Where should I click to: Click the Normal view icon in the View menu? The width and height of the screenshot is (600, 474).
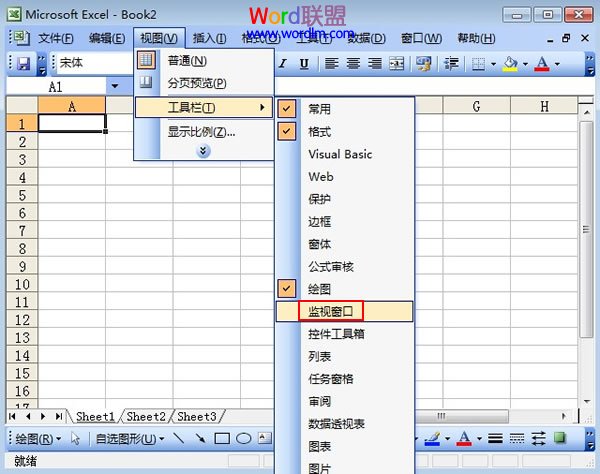point(146,60)
